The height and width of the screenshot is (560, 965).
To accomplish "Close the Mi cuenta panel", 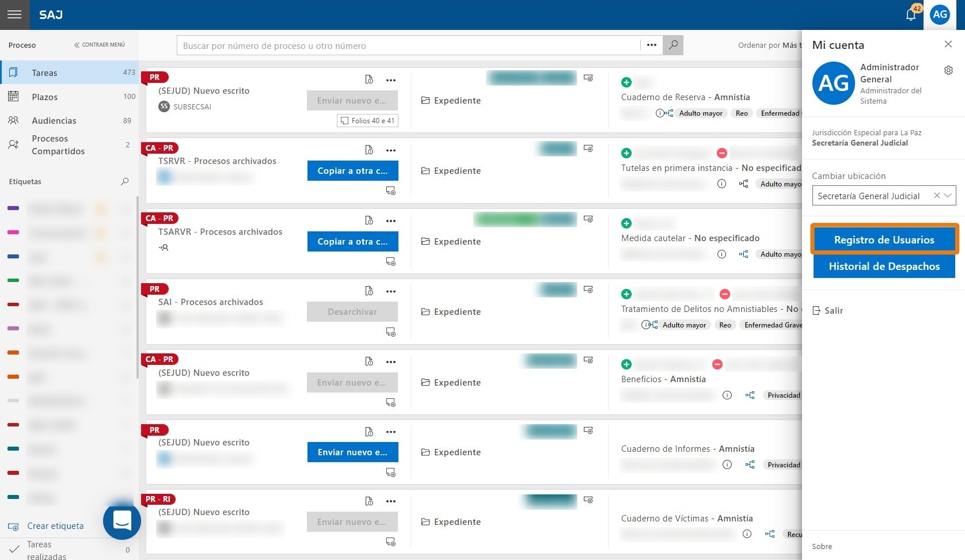I will tap(948, 44).
